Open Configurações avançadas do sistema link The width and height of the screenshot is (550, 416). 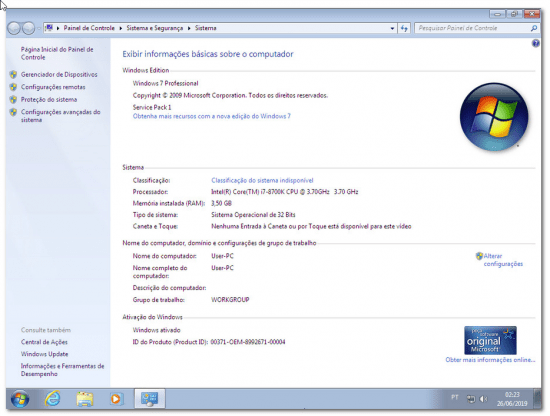pyautogui.click(x=60, y=116)
